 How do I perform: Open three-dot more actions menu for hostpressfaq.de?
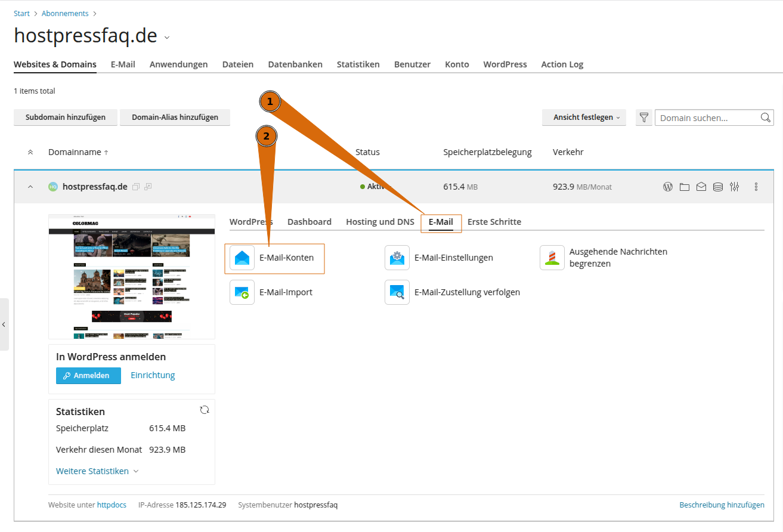(x=756, y=187)
